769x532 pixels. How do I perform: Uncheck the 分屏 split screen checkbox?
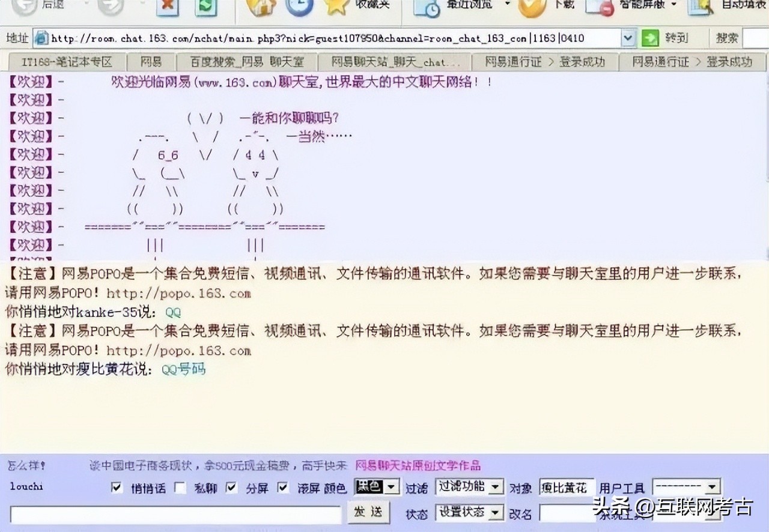tap(231, 488)
